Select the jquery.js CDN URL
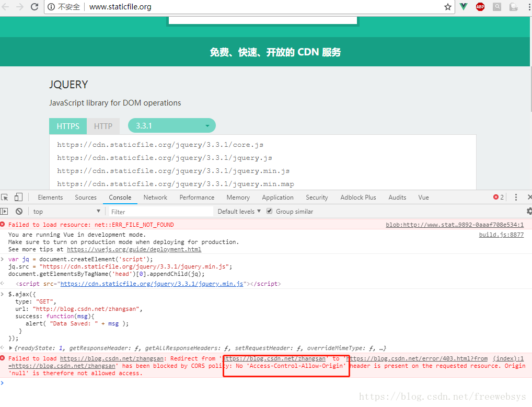 coord(165,158)
